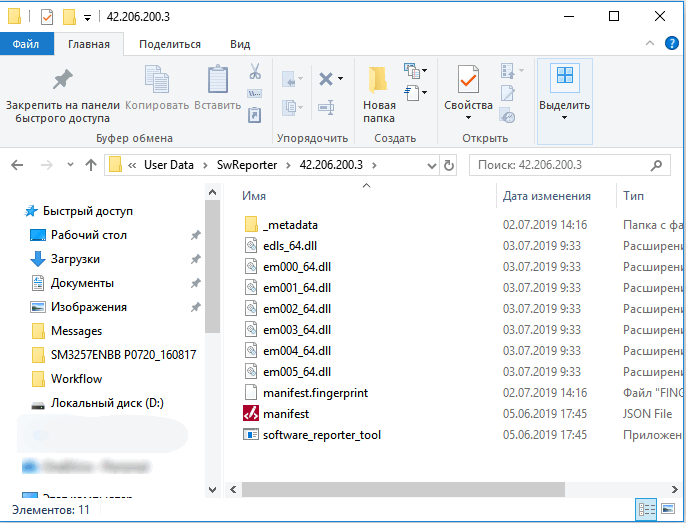Create a new folder with Новая папка

click(x=379, y=95)
